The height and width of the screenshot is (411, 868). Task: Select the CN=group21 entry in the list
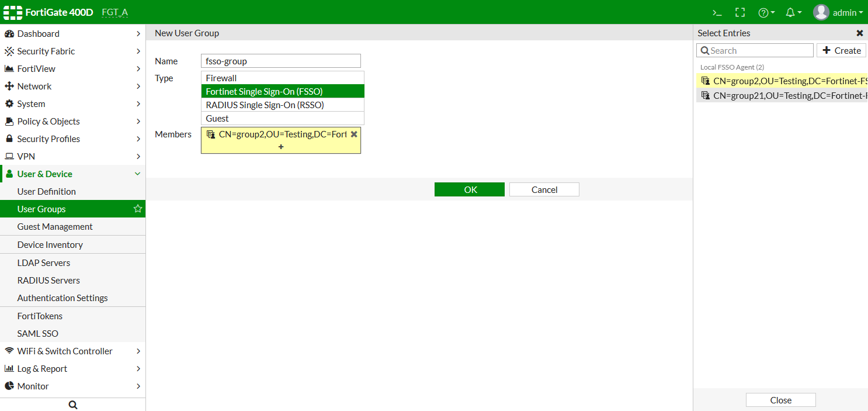782,95
